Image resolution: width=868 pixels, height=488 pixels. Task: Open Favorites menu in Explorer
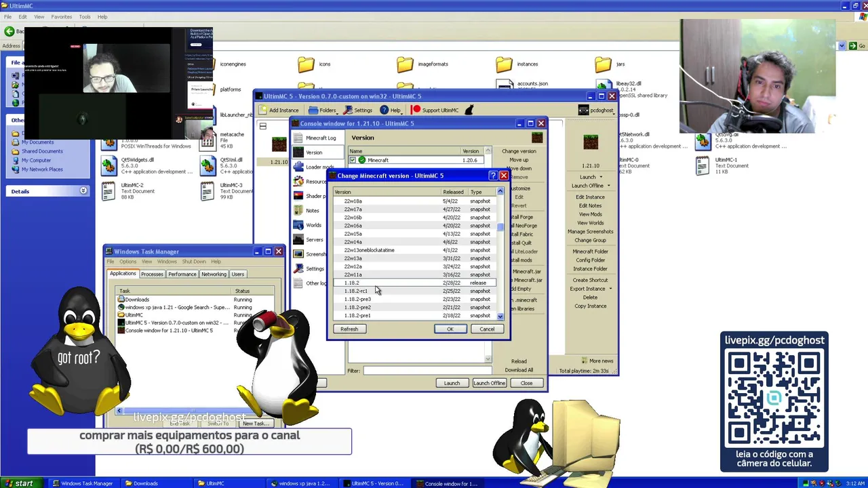pos(62,16)
